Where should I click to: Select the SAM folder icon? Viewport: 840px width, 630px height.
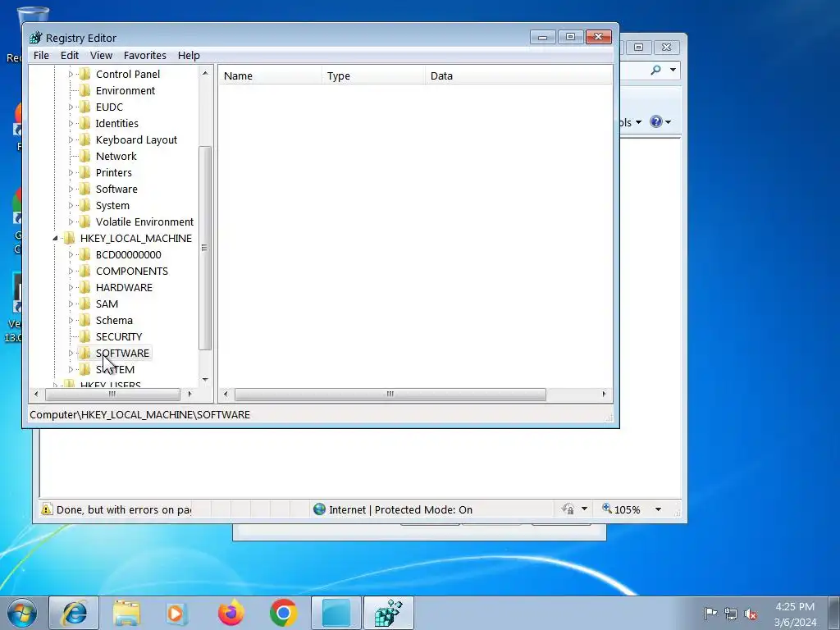point(84,304)
